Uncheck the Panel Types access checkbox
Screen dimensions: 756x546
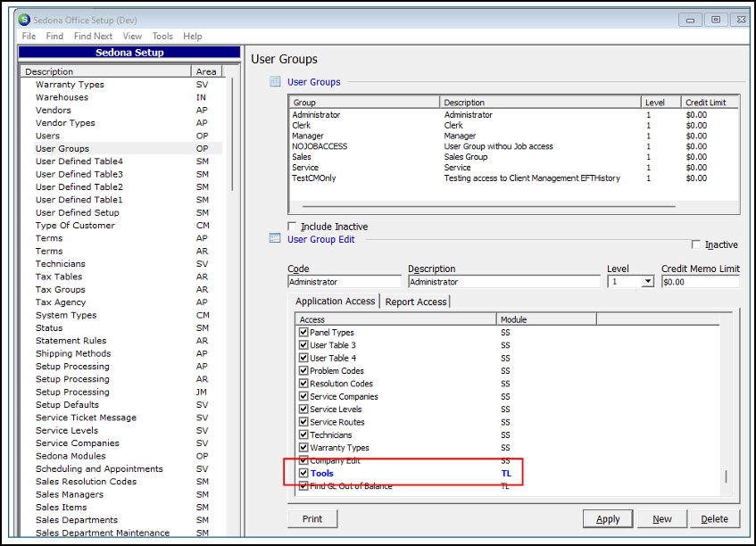[x=303, y=332]
